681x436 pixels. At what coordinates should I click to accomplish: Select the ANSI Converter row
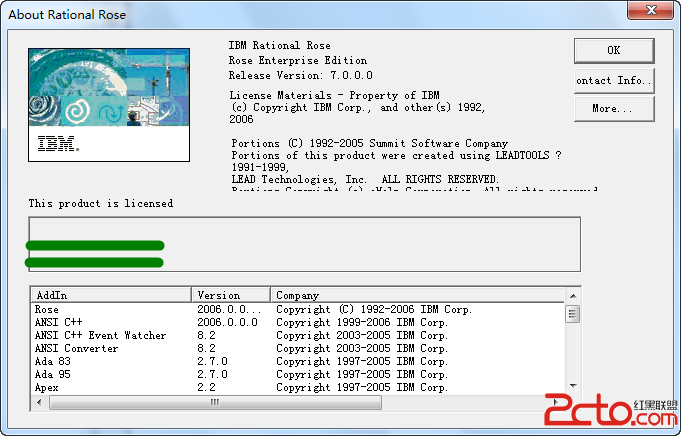pos(298,349)
